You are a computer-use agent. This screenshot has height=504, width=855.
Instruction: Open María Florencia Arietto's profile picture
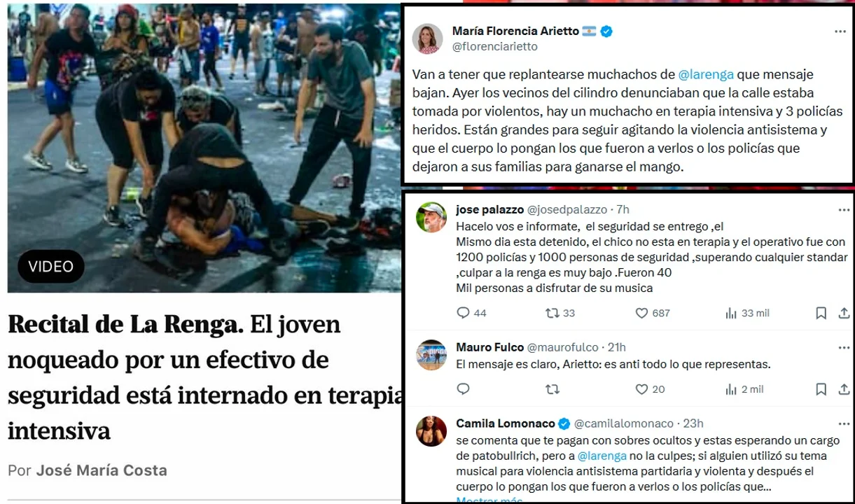click(426, 38)
